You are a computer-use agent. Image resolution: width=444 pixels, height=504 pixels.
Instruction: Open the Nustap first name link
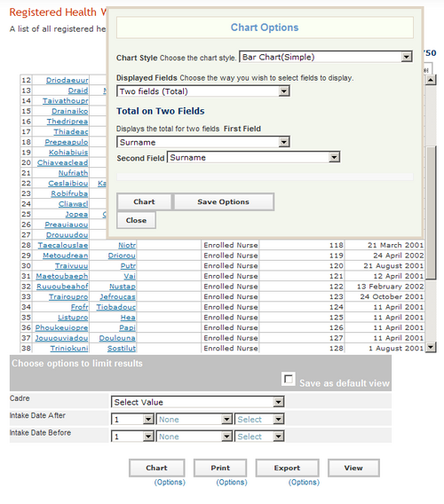pyautogui.click(x=123, y=286)
